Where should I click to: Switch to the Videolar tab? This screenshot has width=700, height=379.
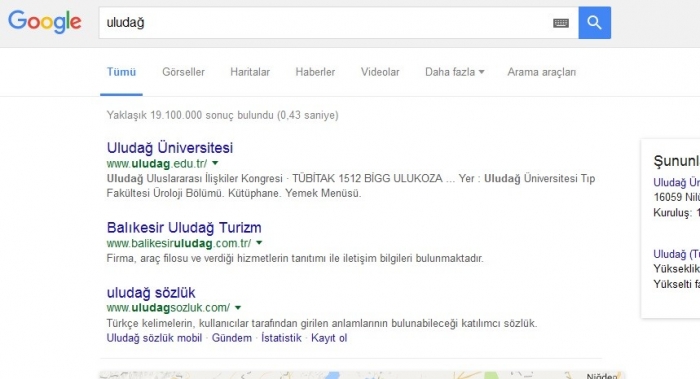click(380, 72)
